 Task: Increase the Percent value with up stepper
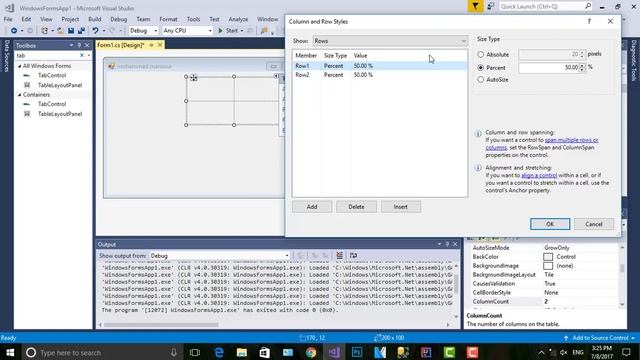point(582,65)
